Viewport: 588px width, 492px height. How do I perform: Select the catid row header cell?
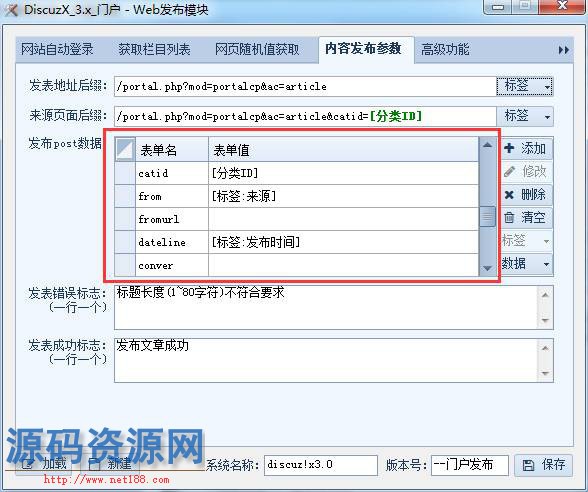(125, 173)
